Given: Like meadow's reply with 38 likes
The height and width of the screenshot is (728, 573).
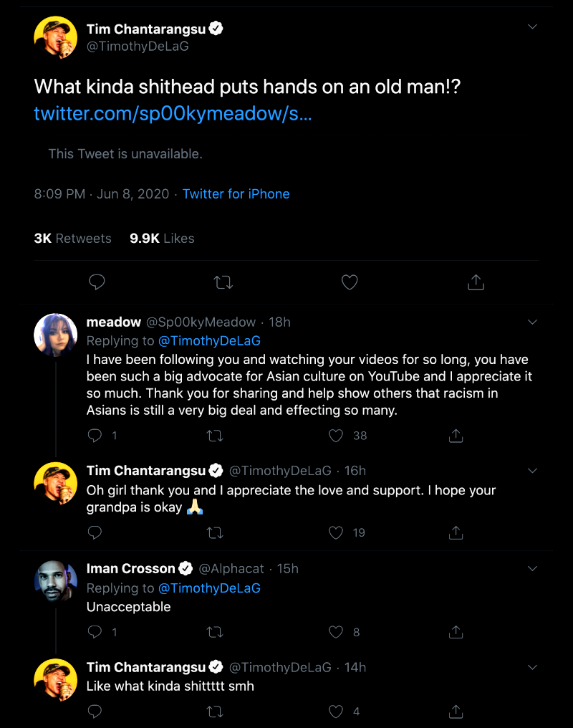Looking at the screenshot, I should click(x=337, y=436).
